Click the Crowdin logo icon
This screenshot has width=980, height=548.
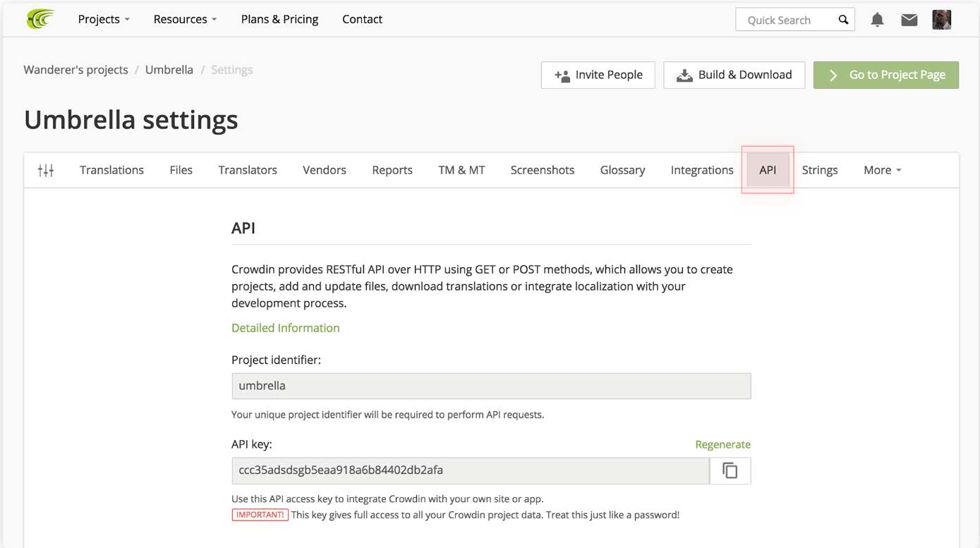(x=41, y=19)
